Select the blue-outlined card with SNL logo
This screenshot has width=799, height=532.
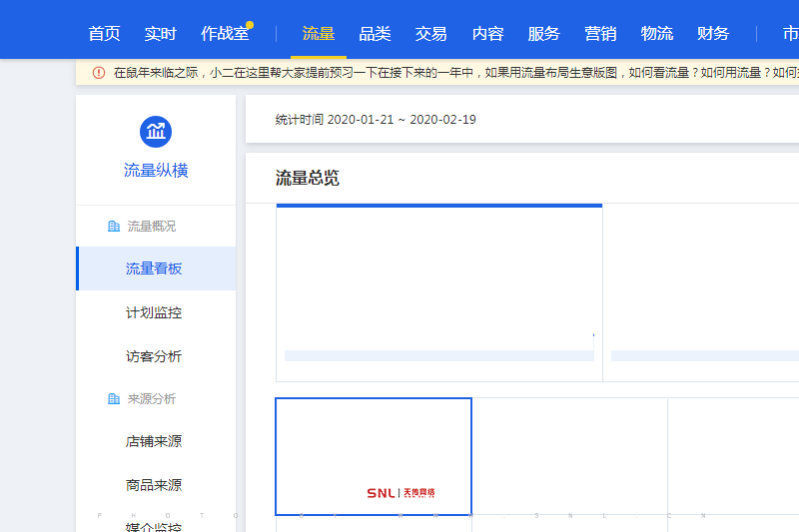click(374, 456)
